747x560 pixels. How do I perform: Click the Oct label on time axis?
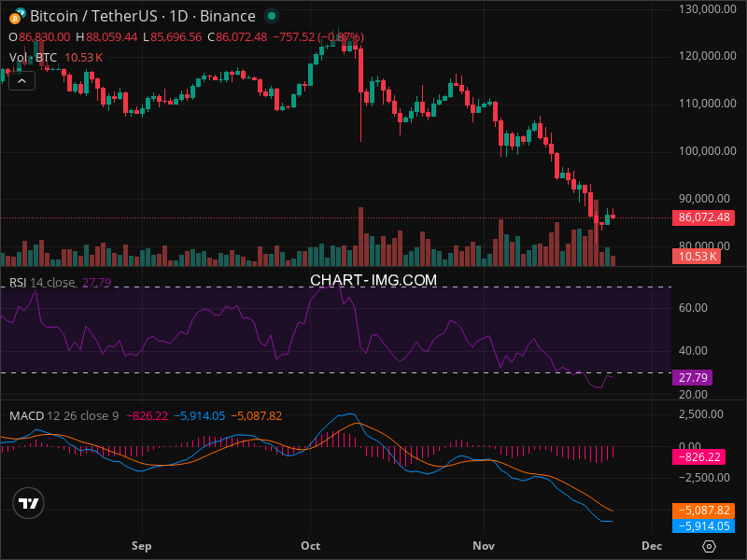311,545
